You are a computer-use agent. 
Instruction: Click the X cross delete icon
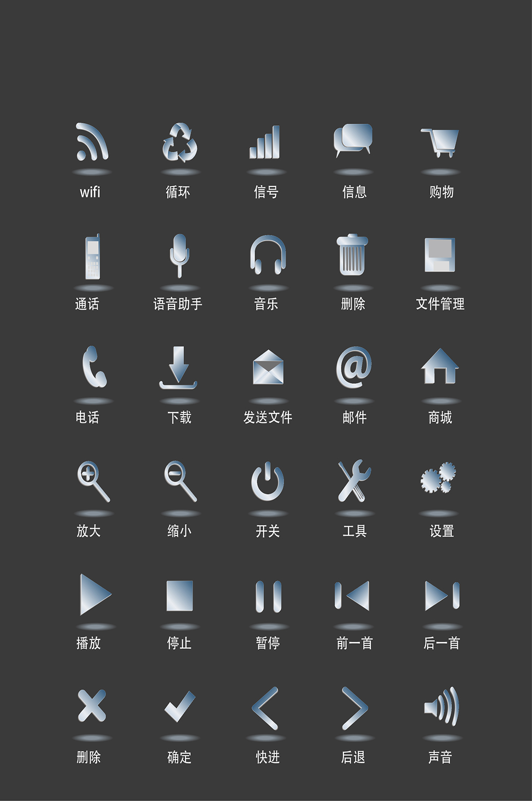[x=92, y=706]
